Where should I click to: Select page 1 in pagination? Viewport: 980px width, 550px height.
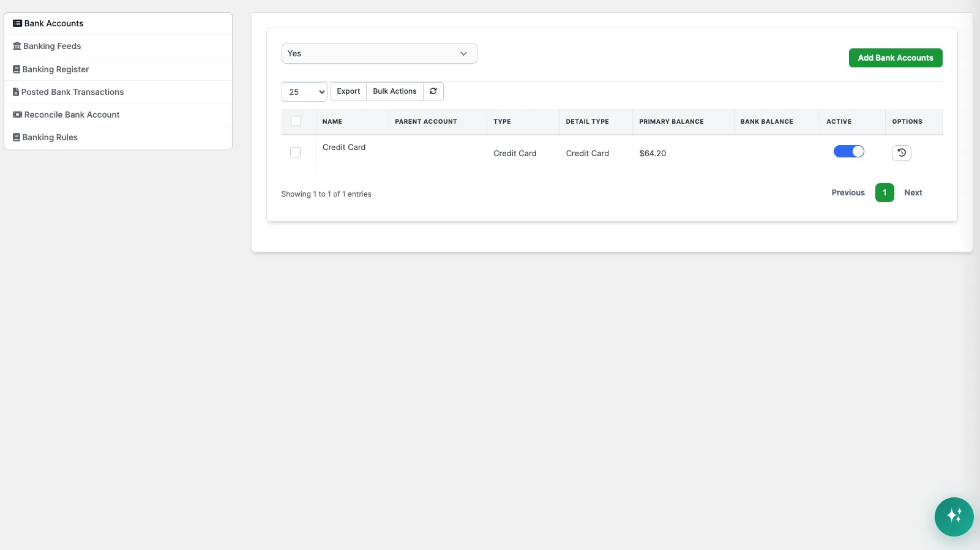click(x=885, y=192)
